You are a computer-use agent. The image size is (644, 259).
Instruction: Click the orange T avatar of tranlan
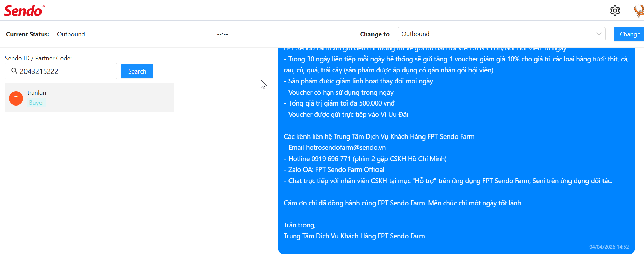click(16, 98)
